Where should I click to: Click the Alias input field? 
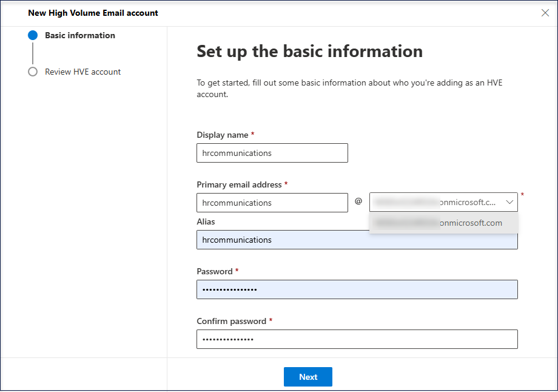(x=357, y=240)
